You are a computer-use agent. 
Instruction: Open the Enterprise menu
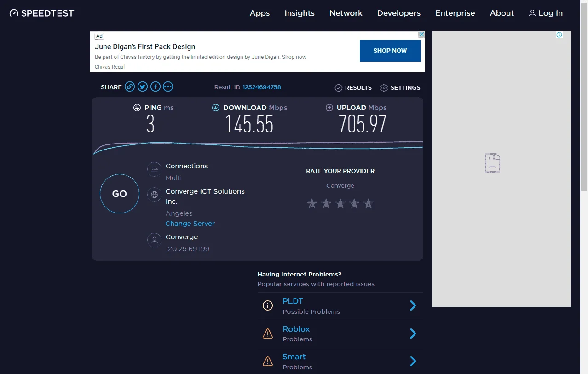[x=455, y=13]
